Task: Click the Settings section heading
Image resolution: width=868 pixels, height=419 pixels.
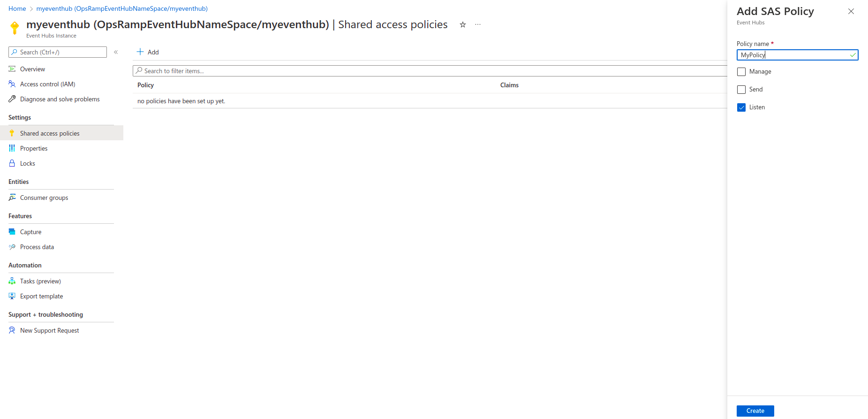Action: (x=20, y=117)
